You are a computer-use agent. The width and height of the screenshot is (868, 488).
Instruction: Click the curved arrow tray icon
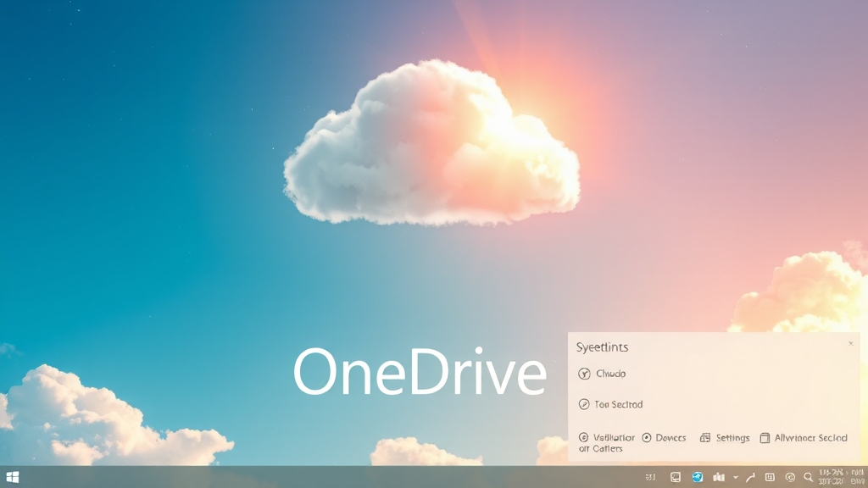[751, 477]
